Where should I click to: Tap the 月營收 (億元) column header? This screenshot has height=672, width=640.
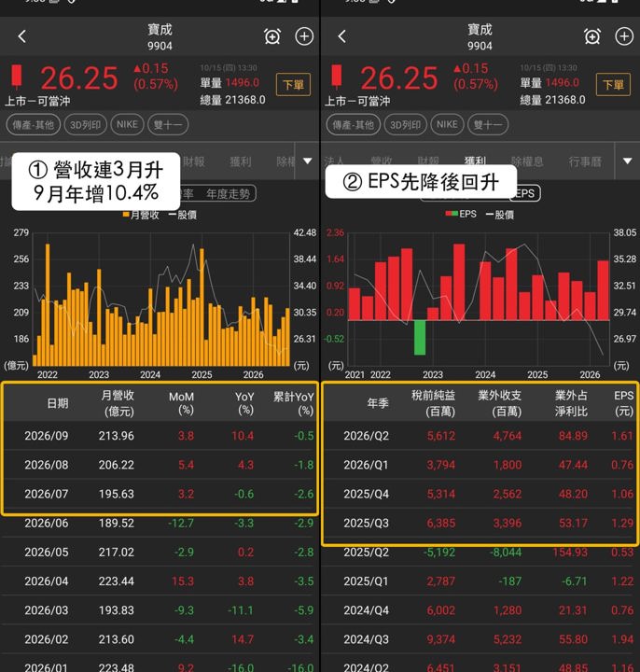click(118, 403)
